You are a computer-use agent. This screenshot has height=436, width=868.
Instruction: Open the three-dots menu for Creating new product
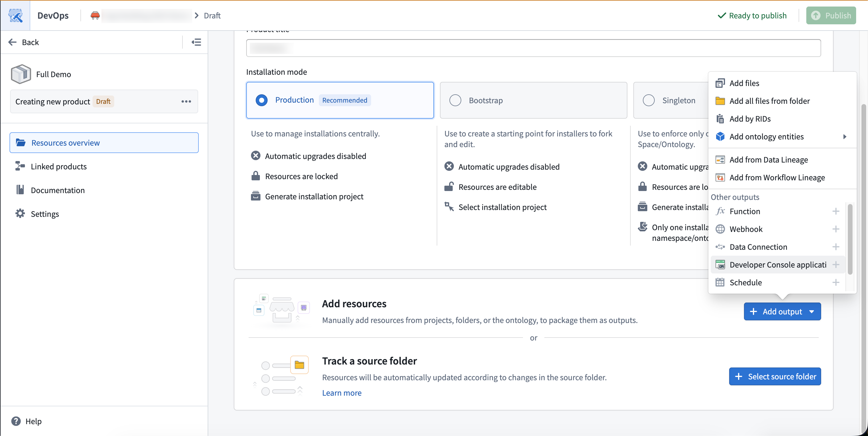(186, 101)
